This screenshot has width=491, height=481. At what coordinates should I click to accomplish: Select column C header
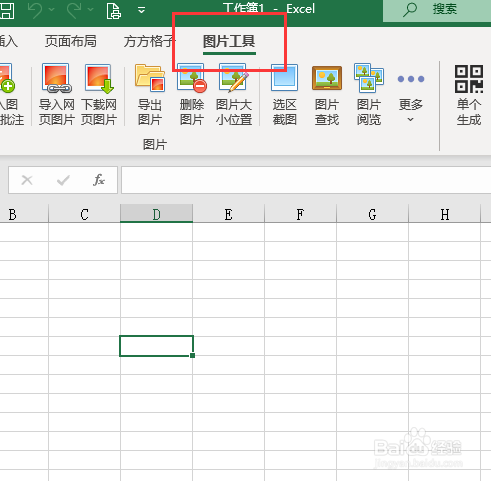(x=84, y=213)
